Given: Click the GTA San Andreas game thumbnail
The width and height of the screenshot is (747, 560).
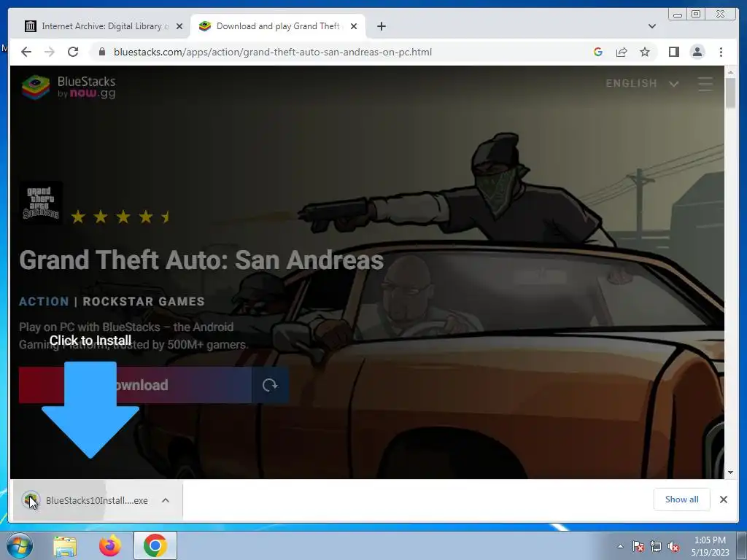Looking at the screenshot, I should pos(41,203).
